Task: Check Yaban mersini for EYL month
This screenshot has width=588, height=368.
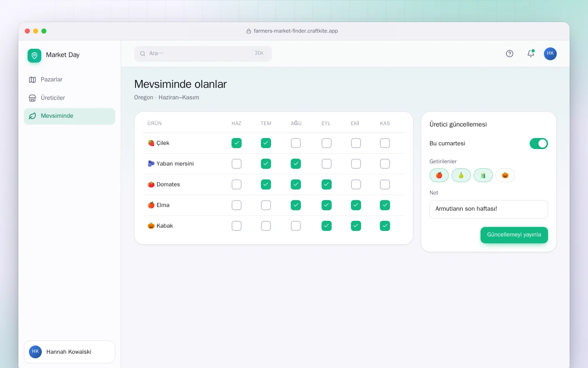Action: pos(327,164)
